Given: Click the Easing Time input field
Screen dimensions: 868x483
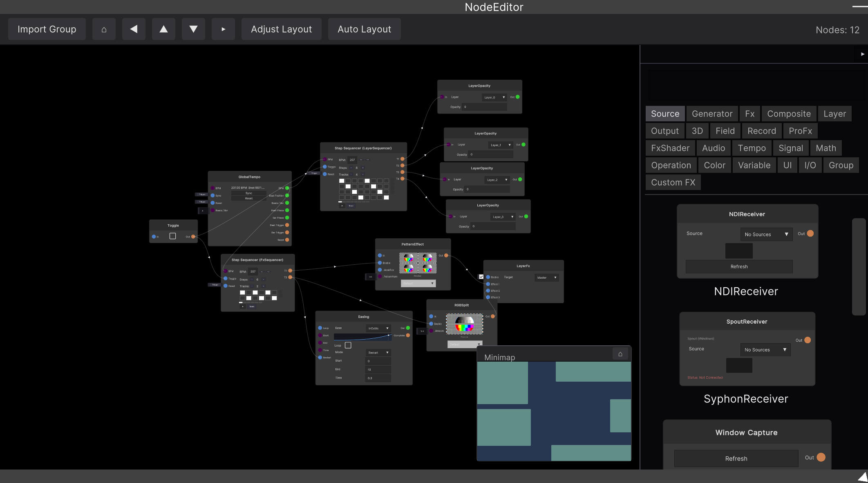Looking at the screenshot, I should tap(378, 378).
